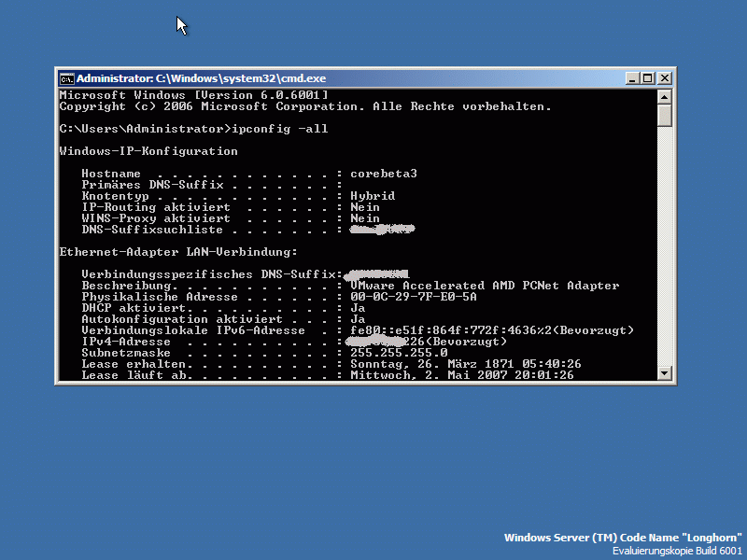The image size is (747, 560).
Task: Click the 'DHCP aktiviert' label
Action: (132, 308)
